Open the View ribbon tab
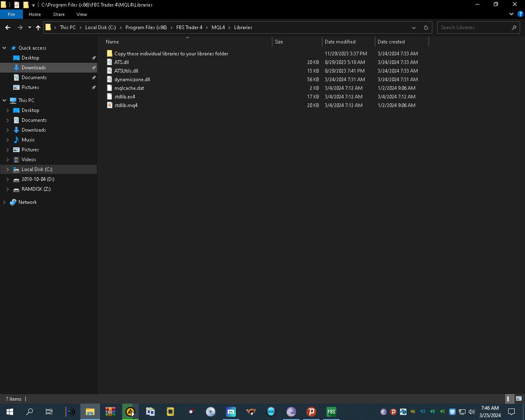 coord(82,14)
